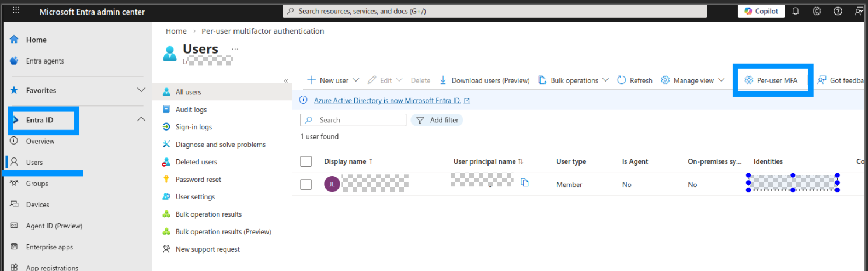Screen dimensions: 868x271
Task: Select Entra ID in sidebar
Action: click(x=40, y=120)
